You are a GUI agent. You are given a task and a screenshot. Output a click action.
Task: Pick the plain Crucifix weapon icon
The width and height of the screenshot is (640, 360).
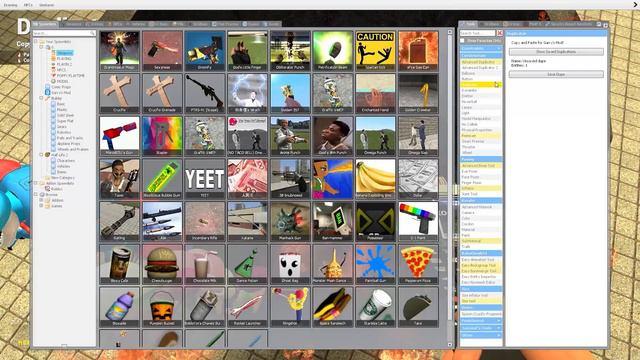pyautogui.click(x=120, y=93)
